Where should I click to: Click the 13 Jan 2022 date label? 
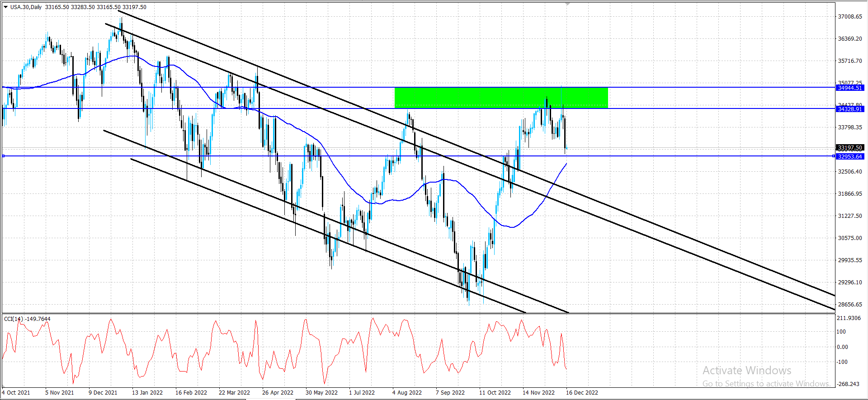(147, 392)
